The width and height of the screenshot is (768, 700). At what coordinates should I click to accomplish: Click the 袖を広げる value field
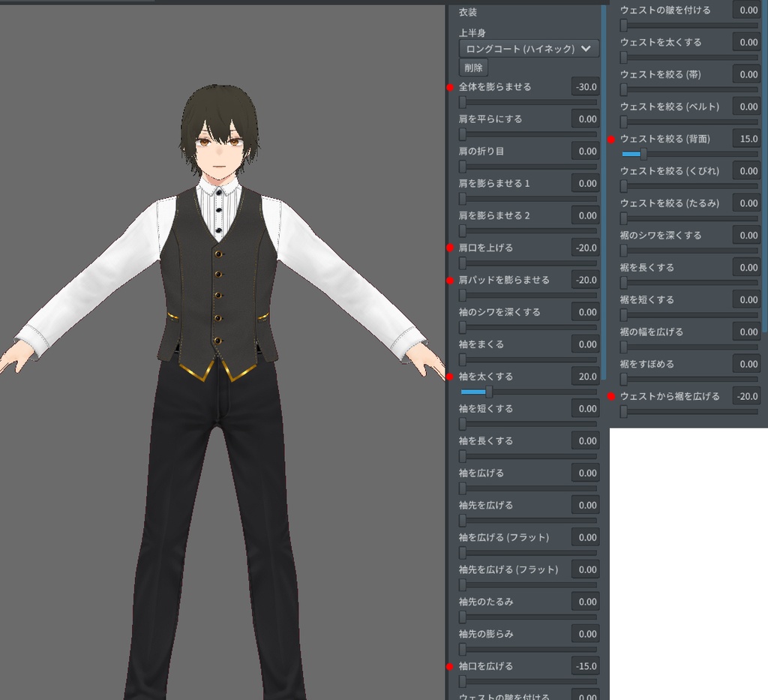pos(585,473)
